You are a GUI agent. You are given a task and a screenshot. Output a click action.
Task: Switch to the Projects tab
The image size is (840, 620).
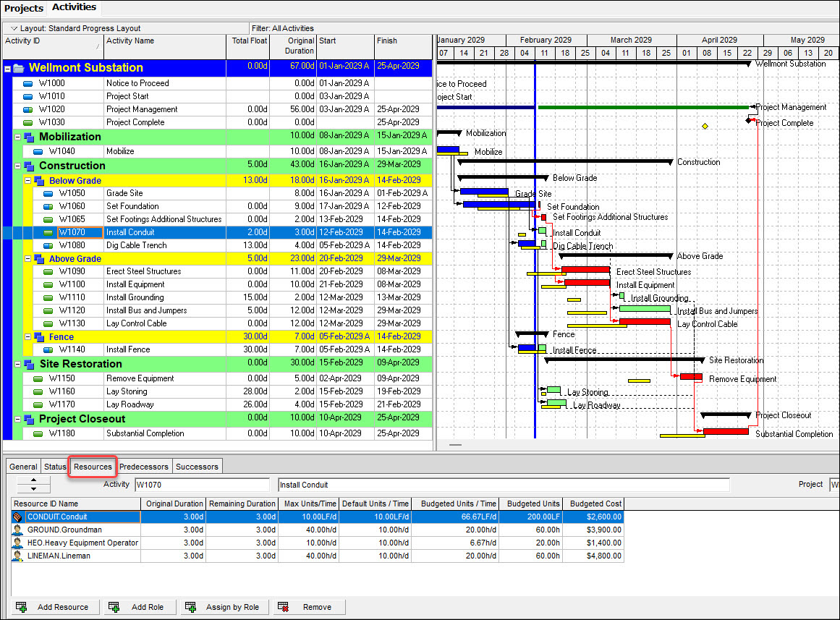(25, 8)
